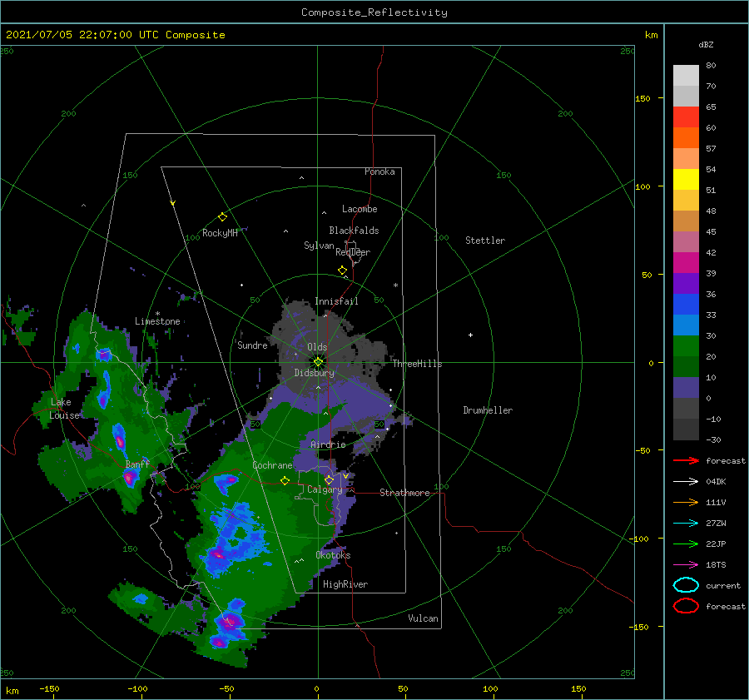Select the Airdrie label

(x=328, y=444)
